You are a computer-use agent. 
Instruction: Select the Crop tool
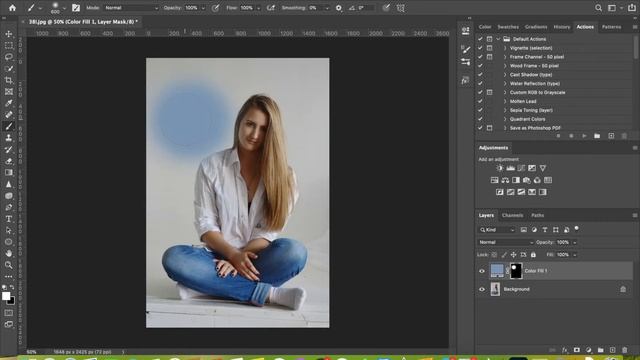tap(9, 80)
